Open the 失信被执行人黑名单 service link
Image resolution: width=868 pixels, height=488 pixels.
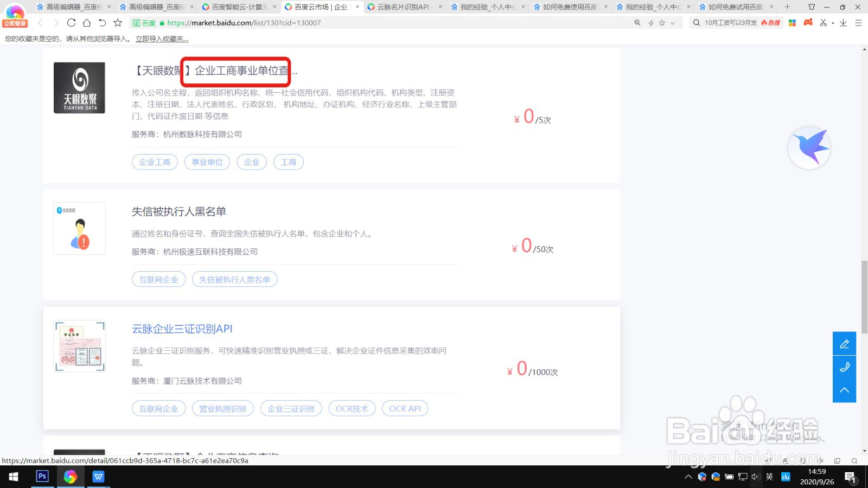(x=180, y=211)
